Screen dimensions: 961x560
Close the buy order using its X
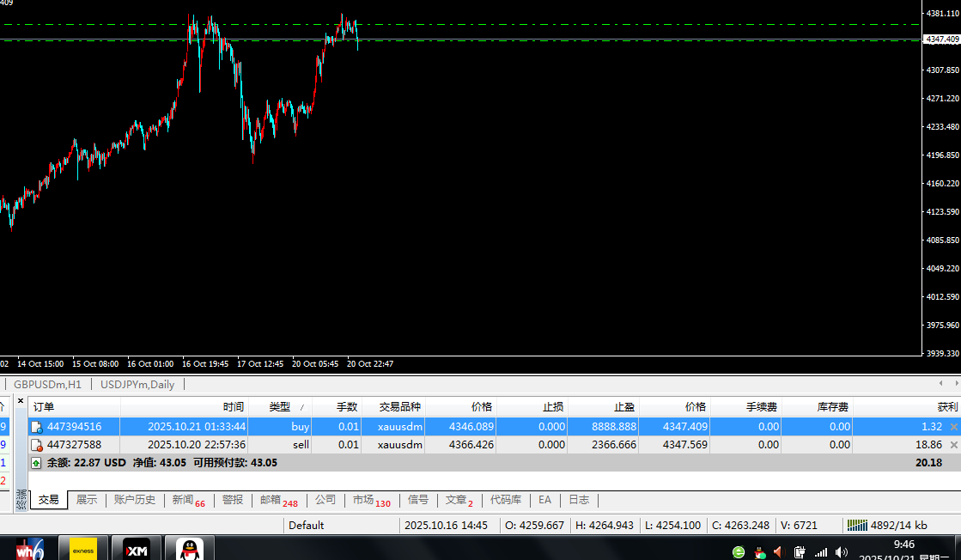coord(953,427)
